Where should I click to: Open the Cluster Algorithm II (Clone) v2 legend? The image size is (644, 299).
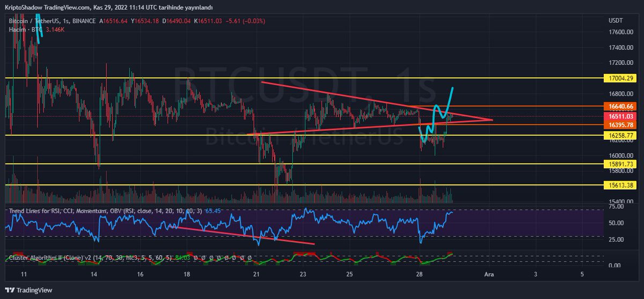point(90,258)
